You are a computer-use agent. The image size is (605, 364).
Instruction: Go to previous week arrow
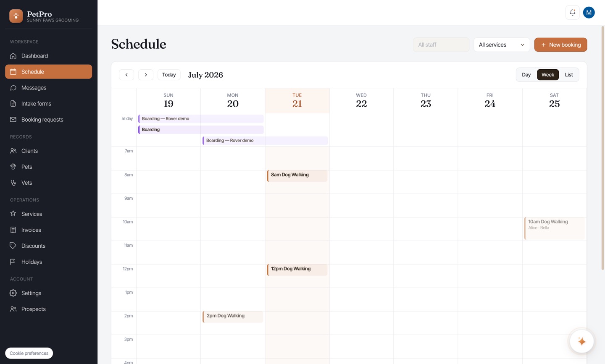[126, 75]
